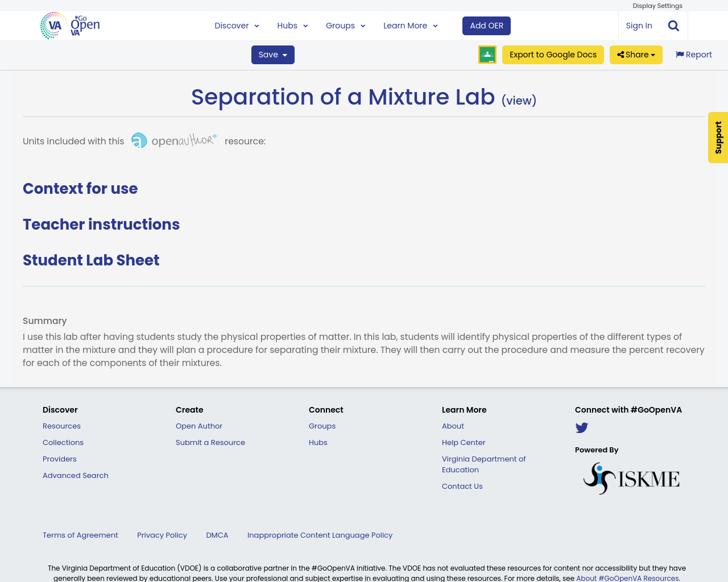
Task: Click Advanced Search in footer
Action: click(x=75, y=475)
